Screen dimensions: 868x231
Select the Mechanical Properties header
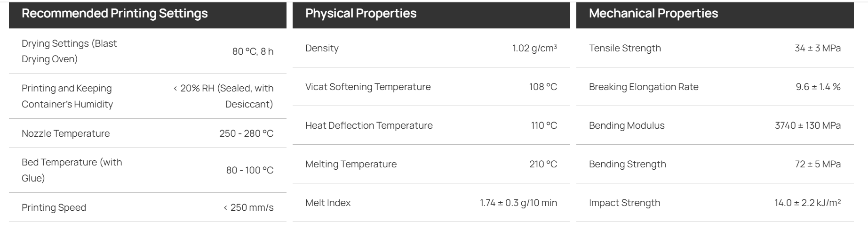653,13
